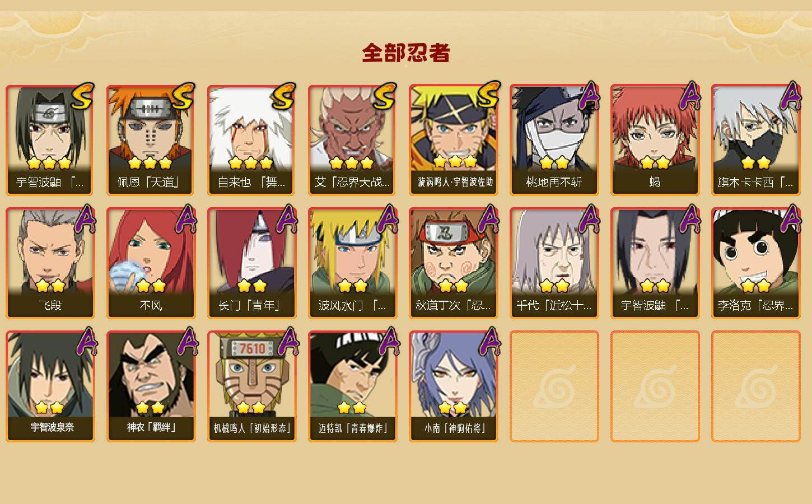Screen dimensions: 812x504
Task: Select the 佩恩「天道」 ninja card
Action: coord(151,140)
